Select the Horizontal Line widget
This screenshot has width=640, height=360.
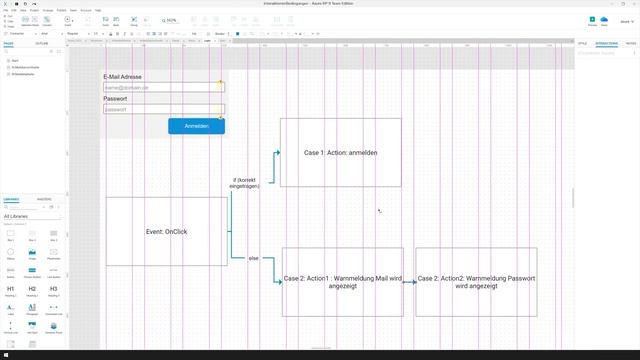[53, 309]
